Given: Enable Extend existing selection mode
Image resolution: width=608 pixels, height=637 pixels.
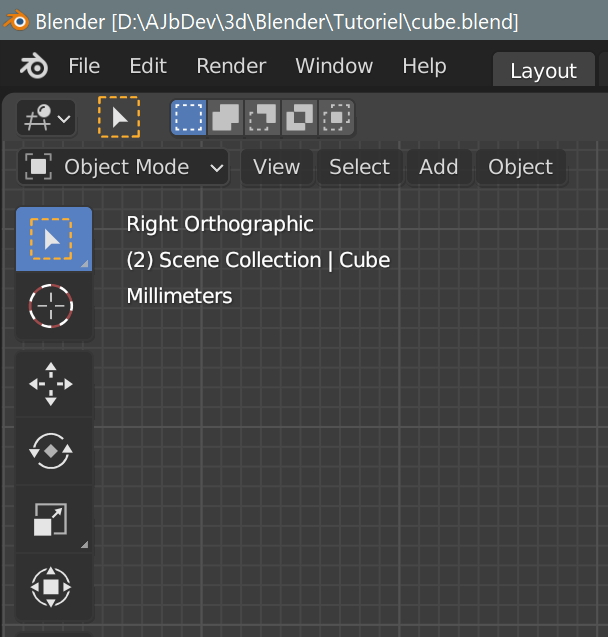Looking at the screenshot, I should tap(225, 118).
